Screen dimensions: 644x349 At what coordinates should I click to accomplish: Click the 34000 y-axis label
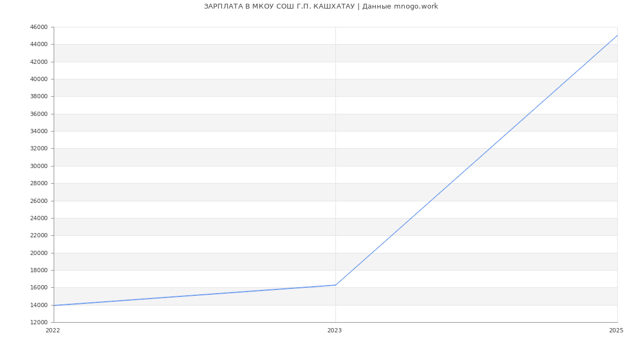pos(39,132)
